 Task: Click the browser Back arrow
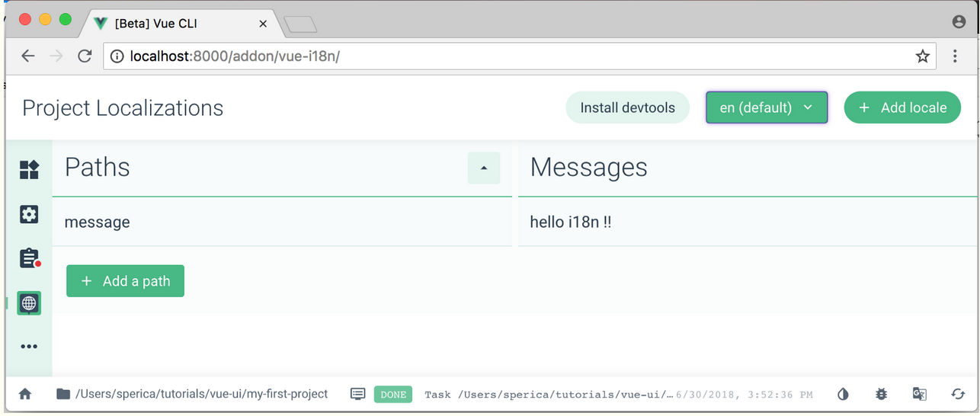point(28,56)
